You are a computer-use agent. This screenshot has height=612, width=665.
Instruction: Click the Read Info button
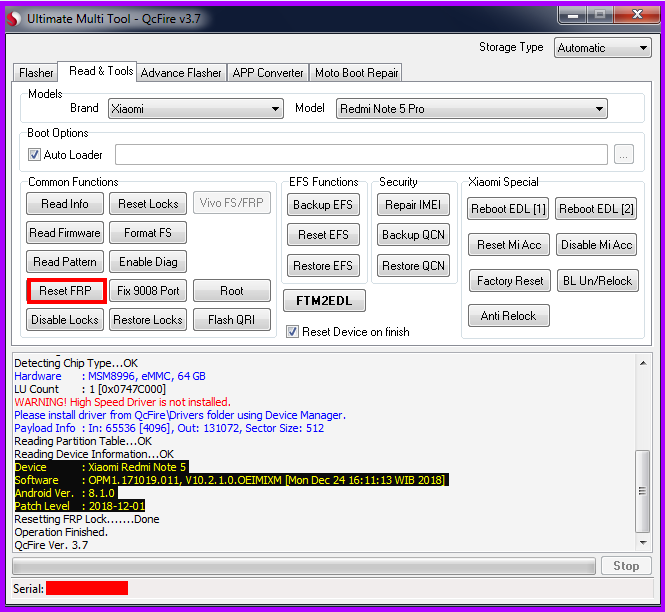tap(65, 204)
